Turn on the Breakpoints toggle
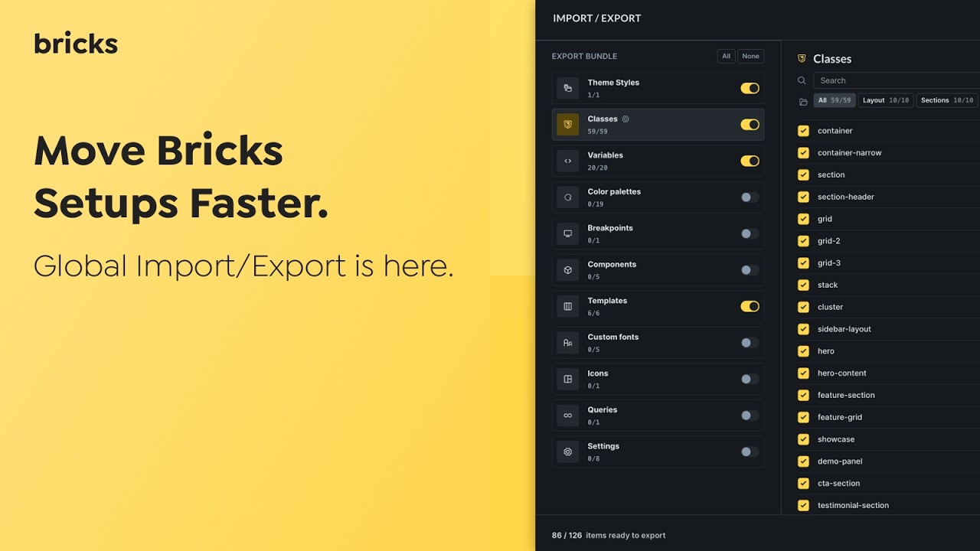980x551 pixels. pos(750,233)
